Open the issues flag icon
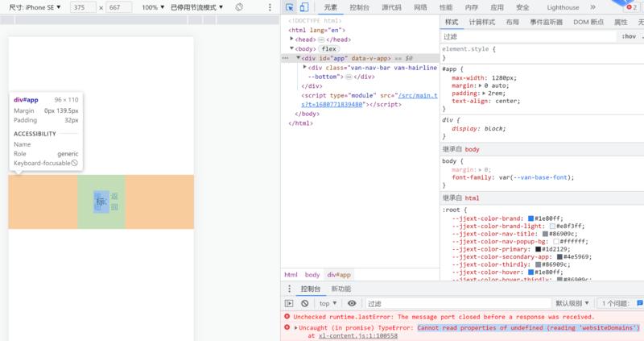 640,303
